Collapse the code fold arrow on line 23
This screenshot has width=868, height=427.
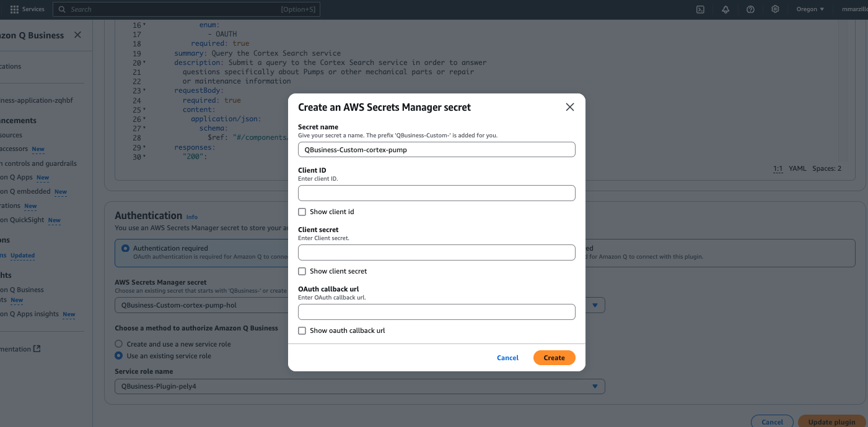pos(144,91)
